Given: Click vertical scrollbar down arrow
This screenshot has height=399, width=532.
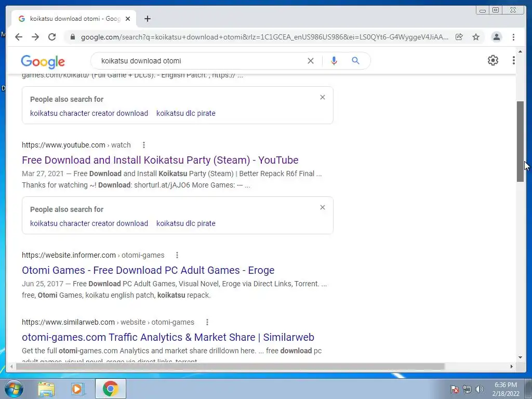Looking at the screenshot, I should (520, 357).
